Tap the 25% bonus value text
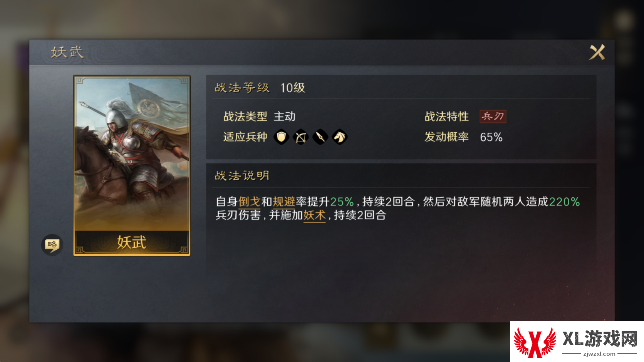 pyautogui.click(x=342, y=202)
